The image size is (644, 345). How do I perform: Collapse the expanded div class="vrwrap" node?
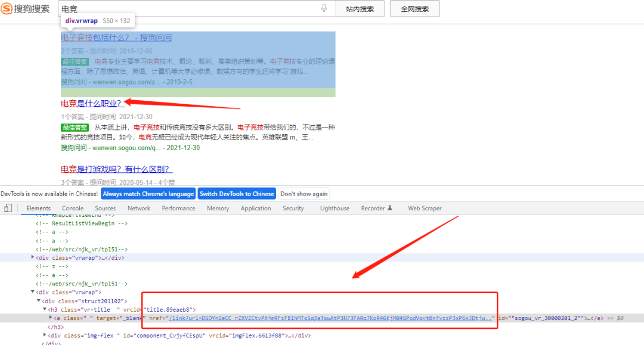coord(32,291)
